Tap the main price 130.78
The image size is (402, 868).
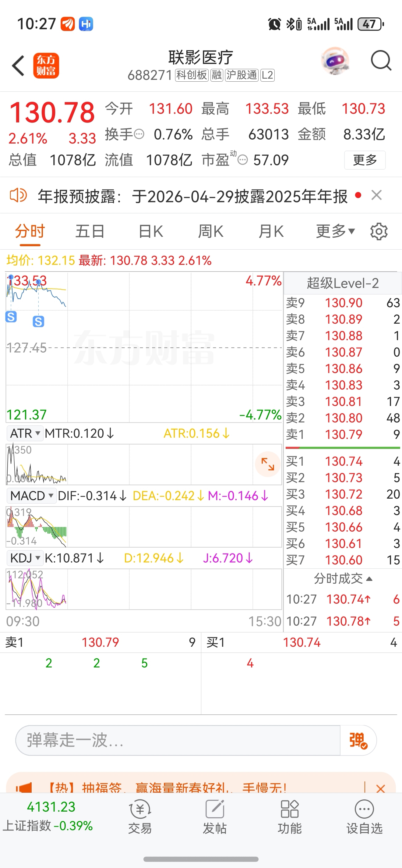pyautogui.click(x=52, y=112)
